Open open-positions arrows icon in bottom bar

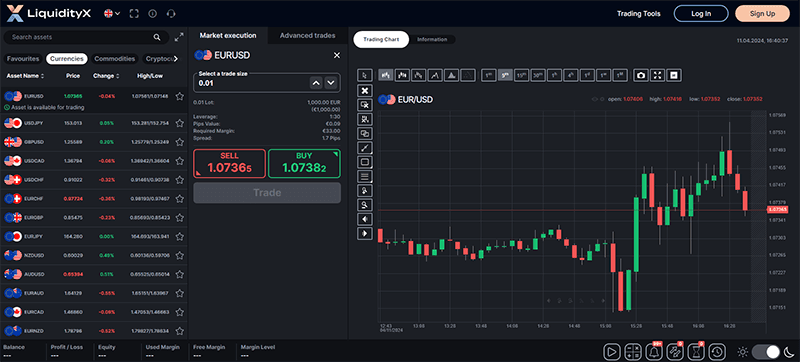pos(676,351)
